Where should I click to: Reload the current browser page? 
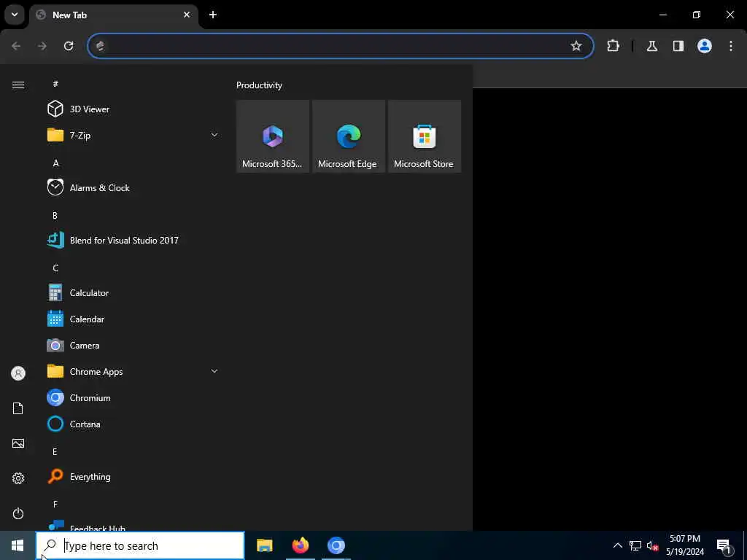(x=69, y=46)
